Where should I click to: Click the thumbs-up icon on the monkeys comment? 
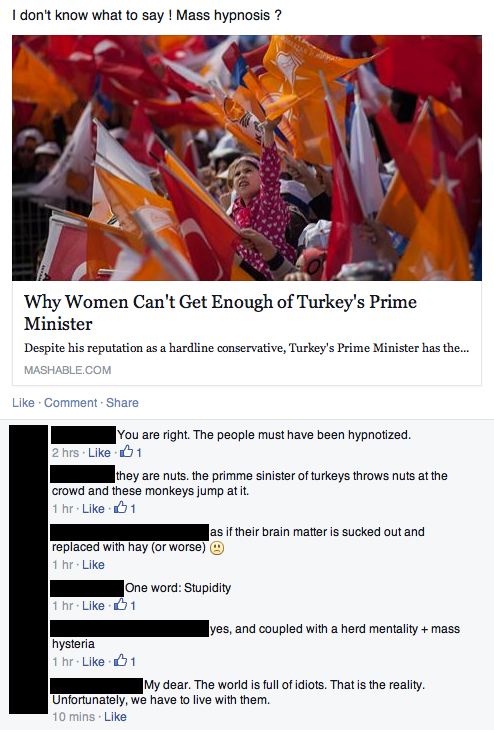click(121, 507)
